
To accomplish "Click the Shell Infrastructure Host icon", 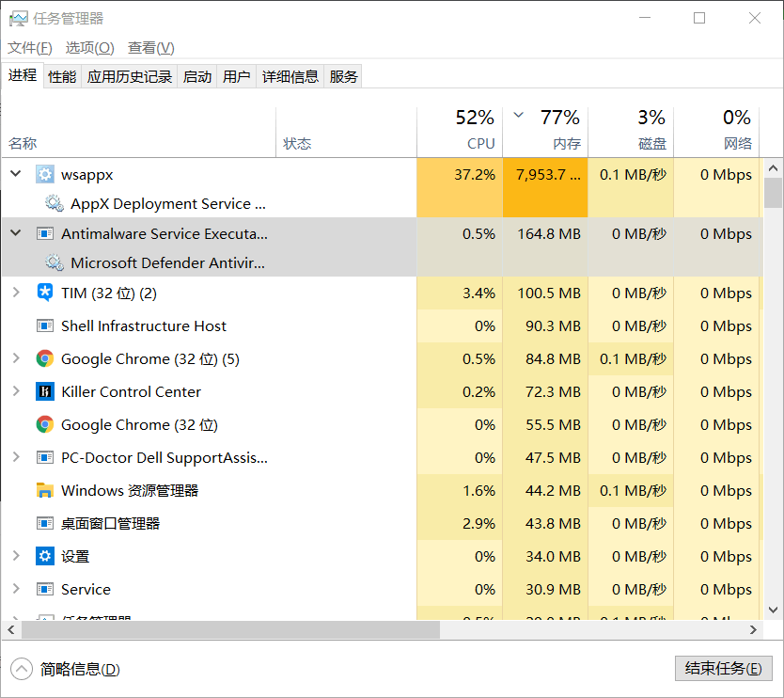I will pyautogui.click(x=45, y=325).
